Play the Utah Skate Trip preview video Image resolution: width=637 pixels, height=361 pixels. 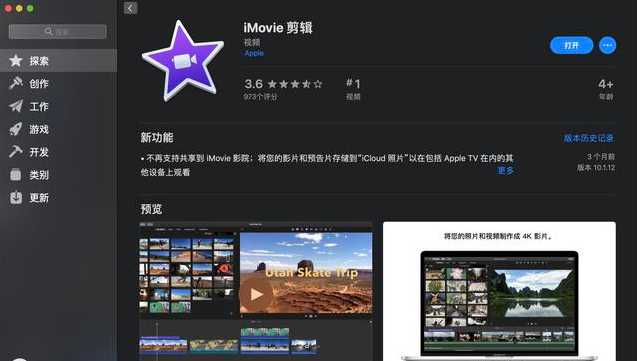point(256,294)
